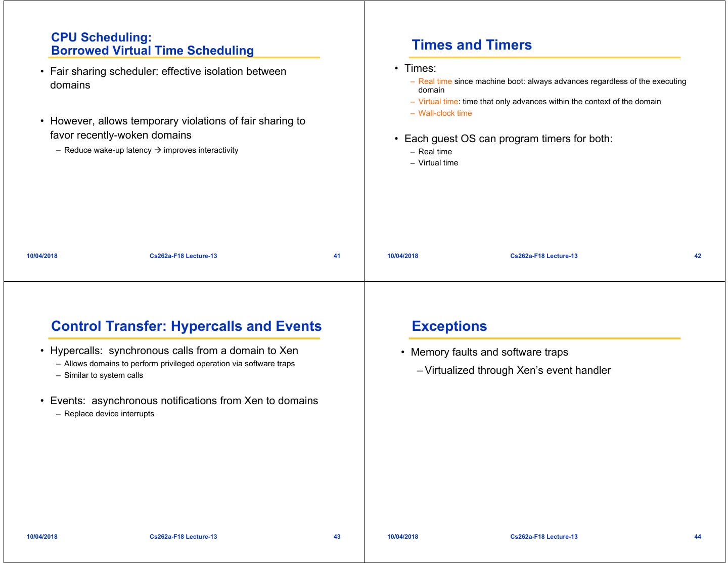The width and height of the screenshot is (728, 563).
Task: Click the 10/04/2018 date beside page number 42
Action: (403, 256)
